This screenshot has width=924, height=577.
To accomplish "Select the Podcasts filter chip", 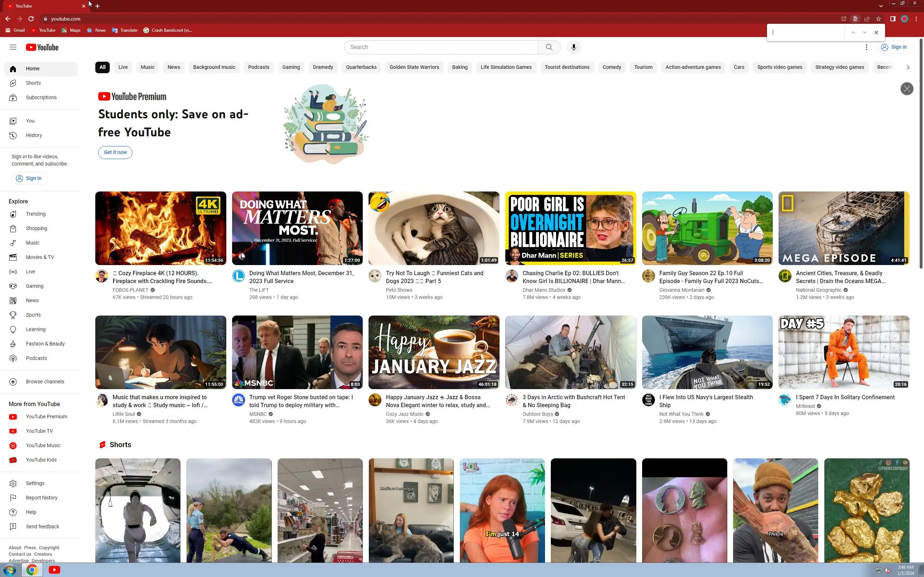I will (x=258, y=67).
